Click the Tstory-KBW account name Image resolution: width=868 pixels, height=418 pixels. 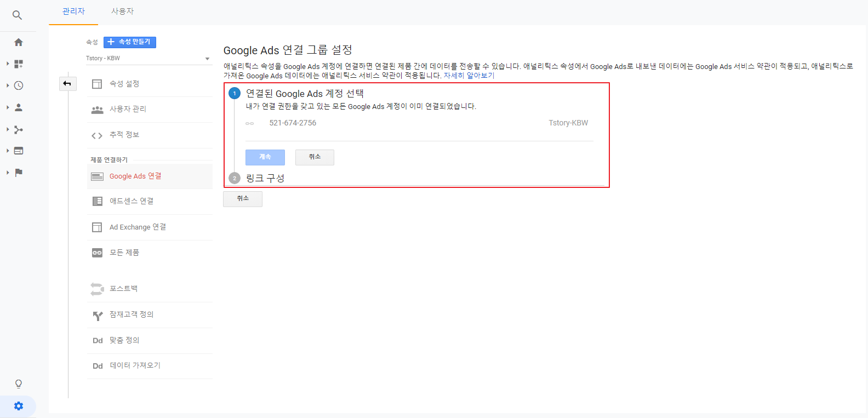tap(568, 123)
